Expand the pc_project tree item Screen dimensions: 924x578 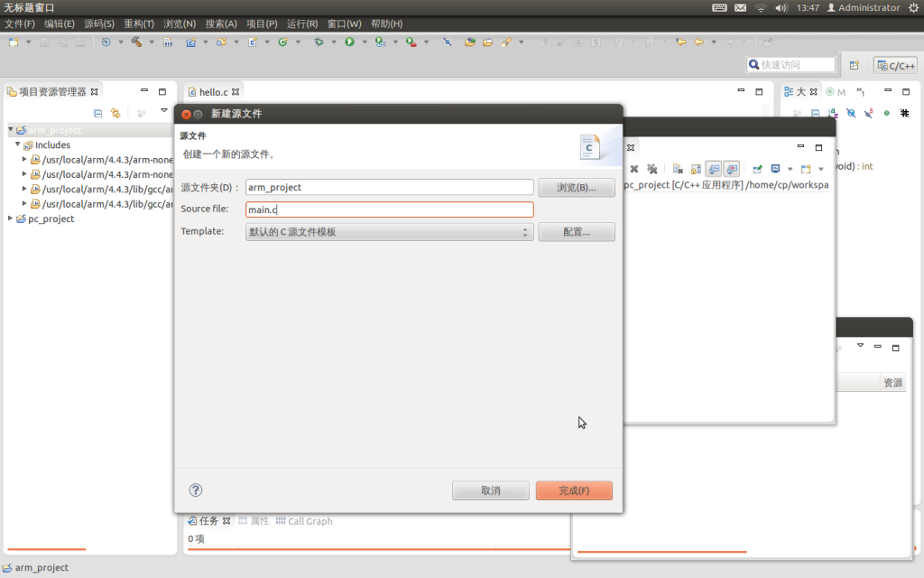click(9, 218)
